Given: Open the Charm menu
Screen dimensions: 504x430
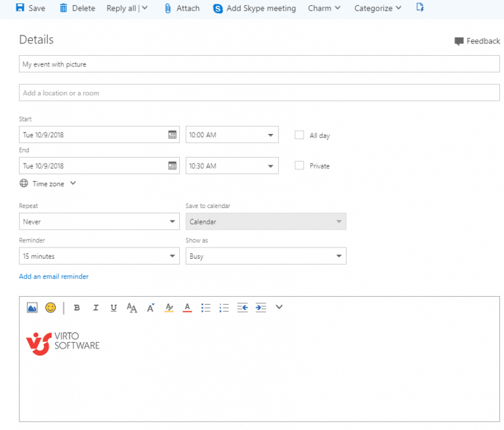Looking at the screenshot, I should [x=324, y=9].
